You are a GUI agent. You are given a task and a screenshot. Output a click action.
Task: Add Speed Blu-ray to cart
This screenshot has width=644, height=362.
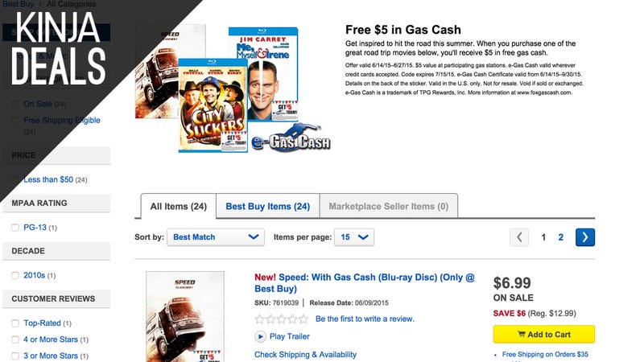point(544,334)
